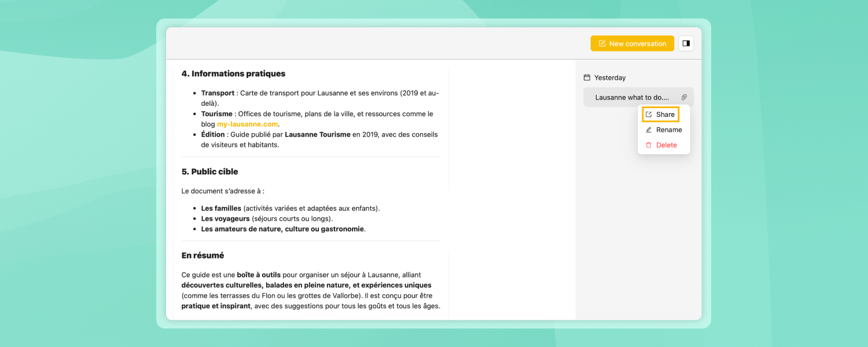The width and height of the screenshot is (868, 347).
Task: Click the 'En résumé' heading
Action: pos(203,255)
